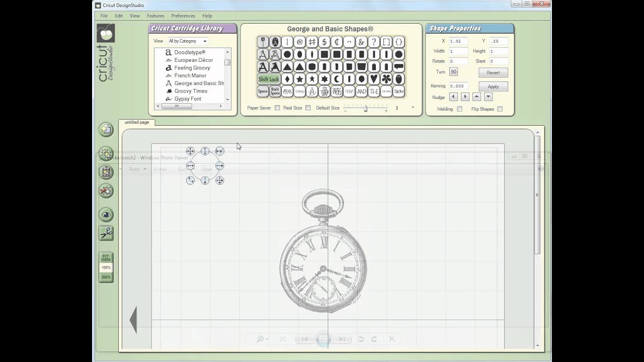Click the diamond shape key

tap(287, 79)
